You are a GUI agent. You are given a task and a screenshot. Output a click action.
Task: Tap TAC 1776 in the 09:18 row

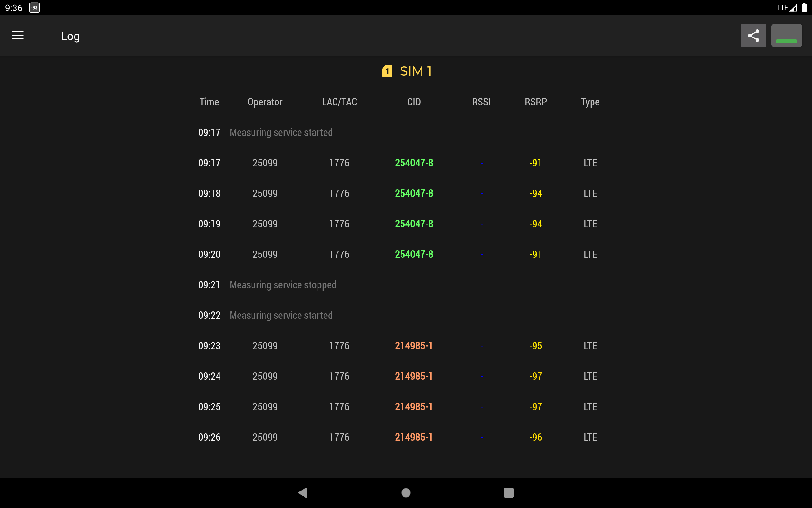(339, 193)
